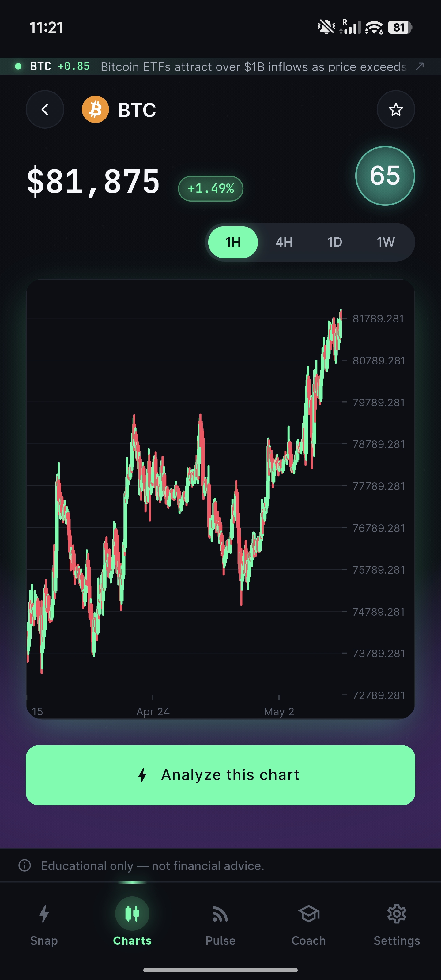The image size is (441, 980).
Task: Open the news headline arrow link
Action: (x=420, y=66)
